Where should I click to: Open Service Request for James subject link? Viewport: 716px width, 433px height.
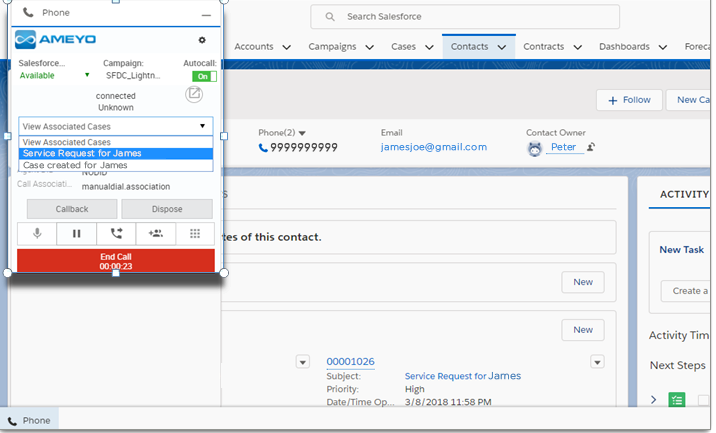click(x=463, y=376)
